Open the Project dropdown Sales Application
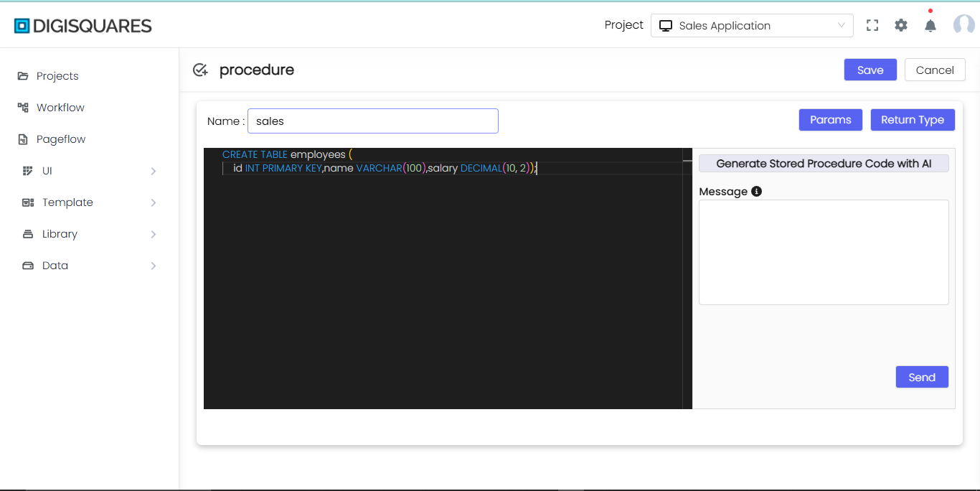 tap(752, 25)
